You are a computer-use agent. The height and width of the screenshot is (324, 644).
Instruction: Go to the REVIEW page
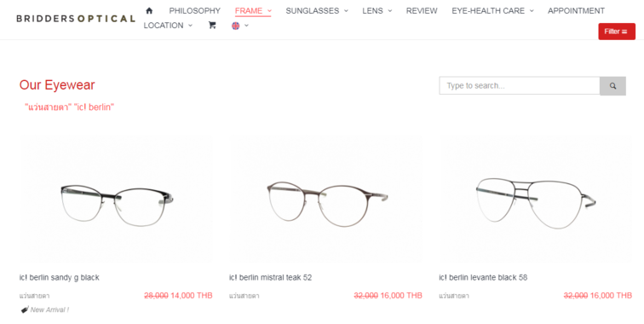coord(422,11)
